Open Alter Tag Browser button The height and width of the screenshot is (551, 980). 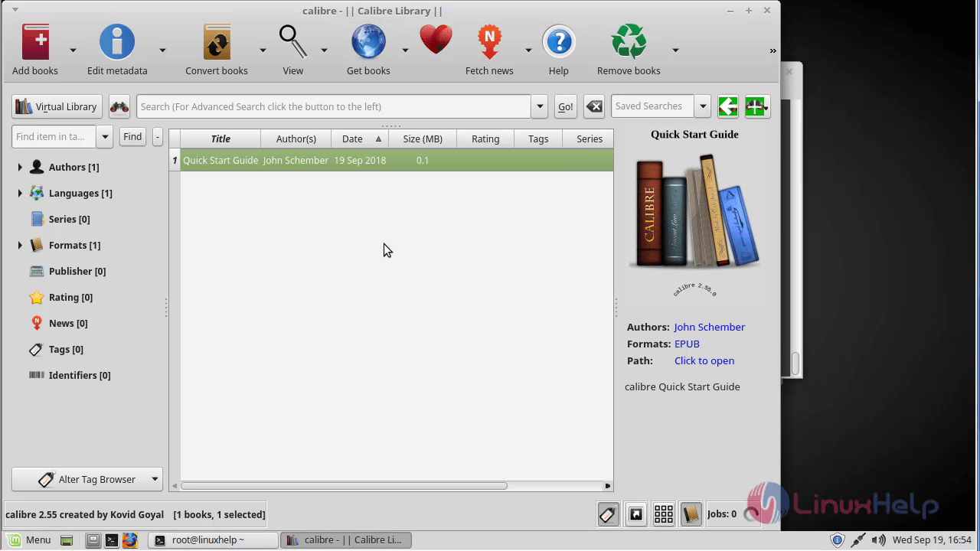pos(87,479)
